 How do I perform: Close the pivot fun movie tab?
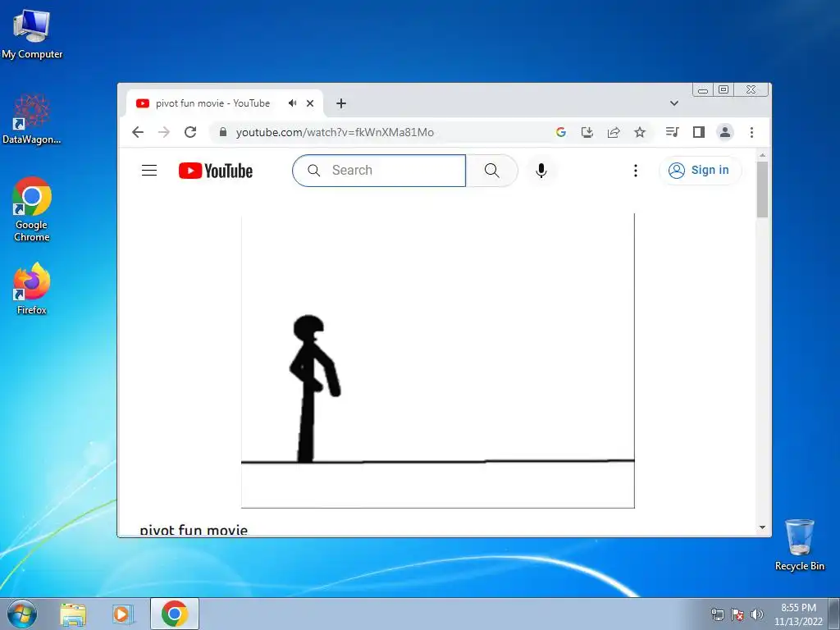pyautogui.click(x=310, y=103)
